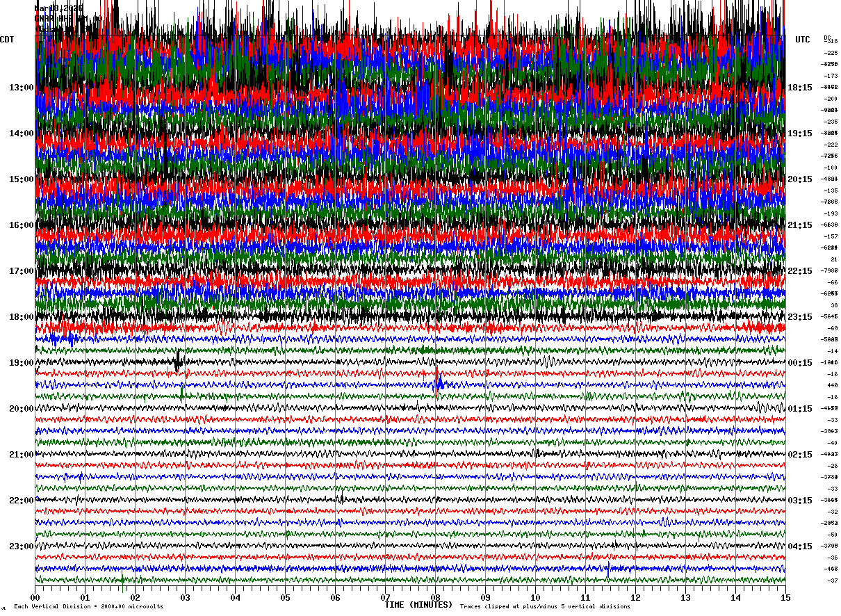
Task: Click the 02:15 UTC time label
Action: (800, 455)
